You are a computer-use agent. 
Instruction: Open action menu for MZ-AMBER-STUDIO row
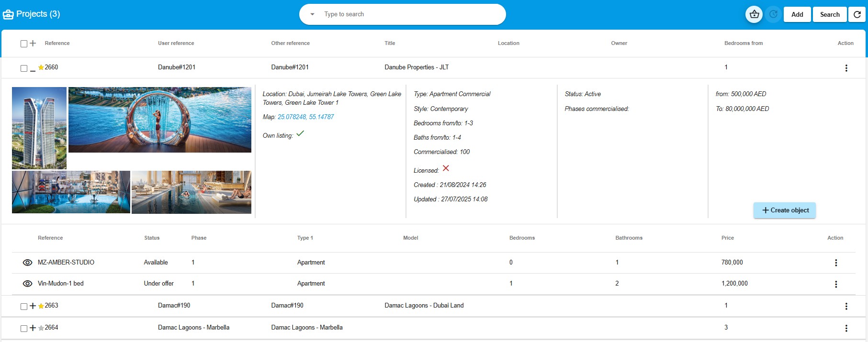836,263
